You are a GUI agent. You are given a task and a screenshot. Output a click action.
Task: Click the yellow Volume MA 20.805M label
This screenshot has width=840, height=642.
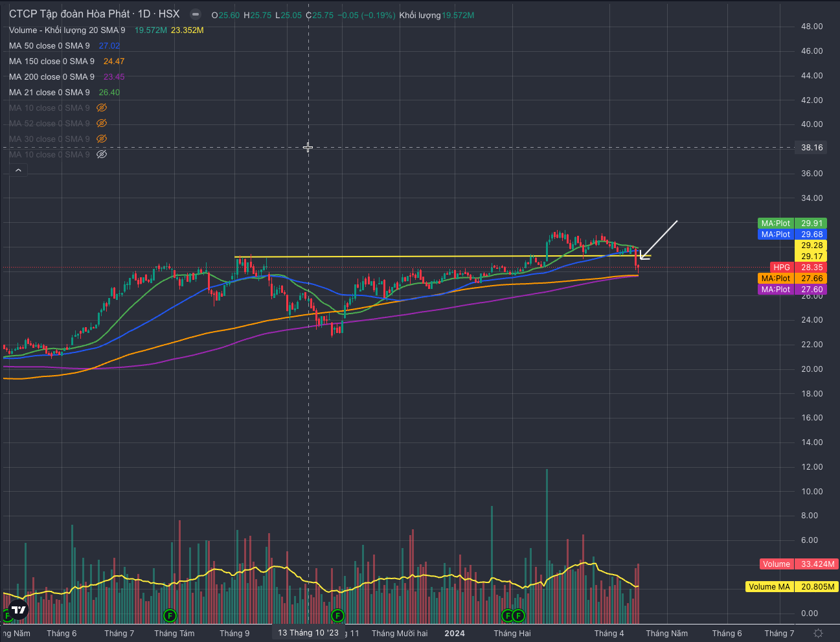[792, 587]
